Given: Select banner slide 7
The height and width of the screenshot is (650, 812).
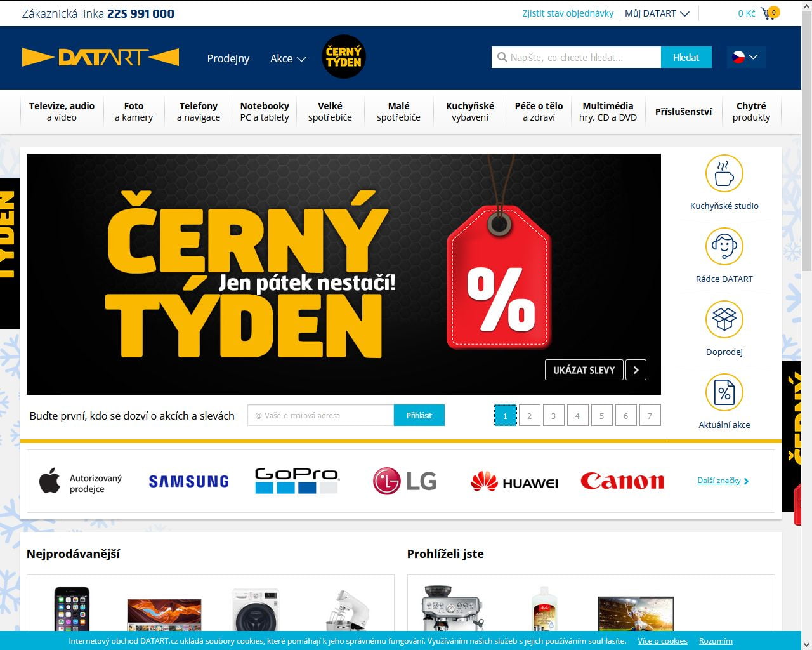Looking at the screenshot, I should click(650, 416).
